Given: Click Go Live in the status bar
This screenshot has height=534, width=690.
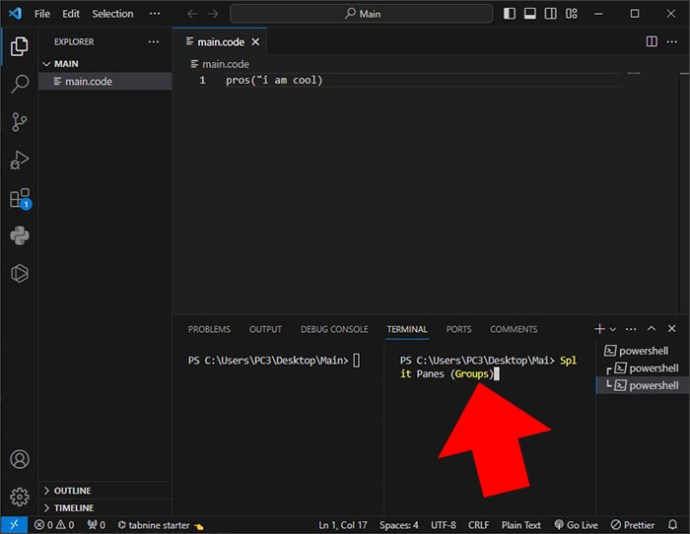Looking at the screenshot, I should tap(576, 525).
